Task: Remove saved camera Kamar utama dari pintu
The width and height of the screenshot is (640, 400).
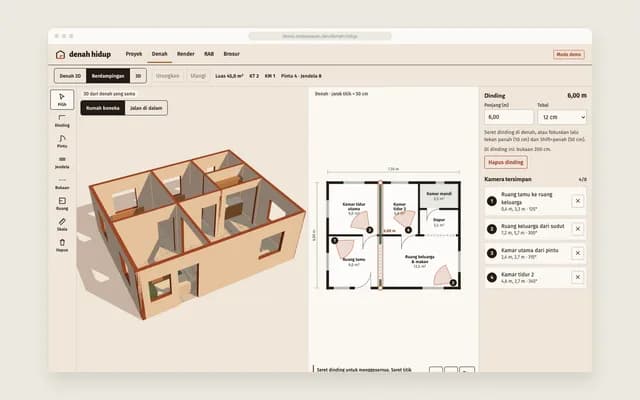Action: click(578, 253)
